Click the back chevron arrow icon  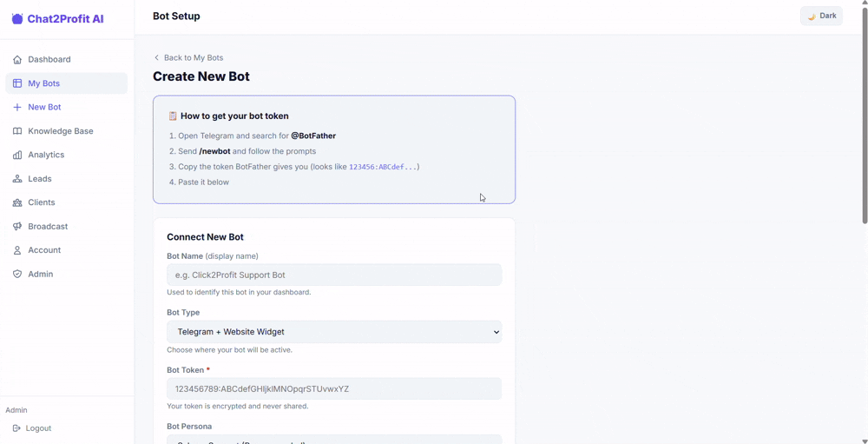(x=156, y=57)
